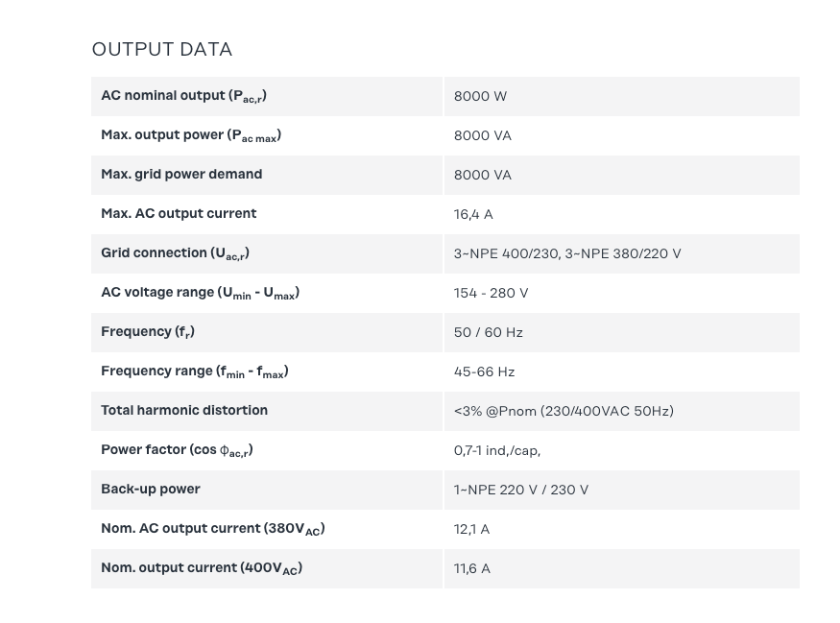Select the Nom. output current (400V AC) label
840x623 pixels.
pos(202,568)
